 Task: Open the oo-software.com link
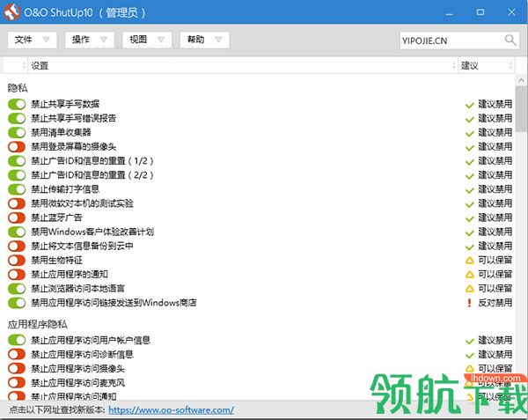[x=171, y=410]
